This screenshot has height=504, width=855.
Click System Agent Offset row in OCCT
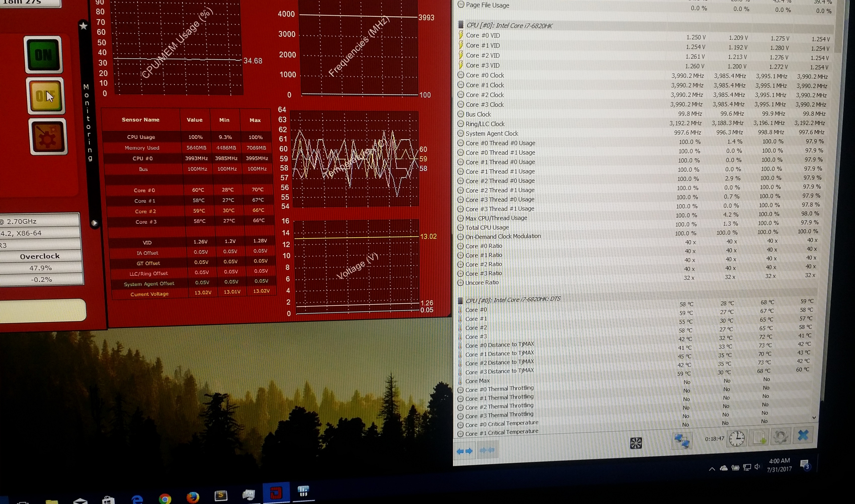[194, 283]
